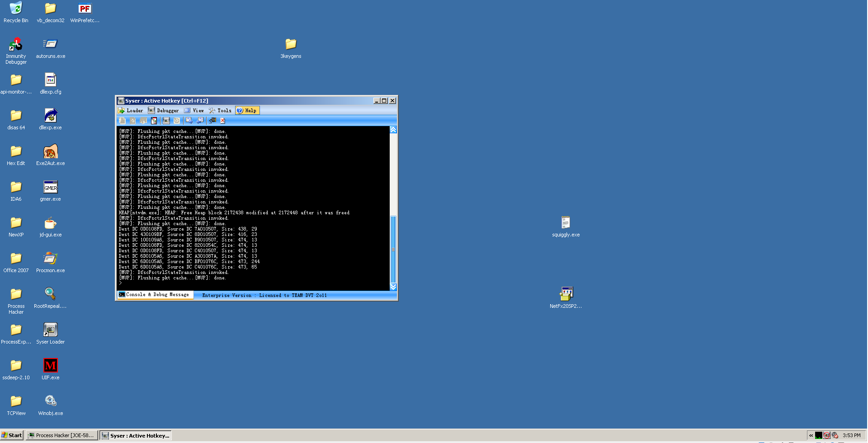Select the Immunity Debugger shortcut
The height and width of the screenshot is (443, 868).
pyautogui.click(x=16, y=51)
